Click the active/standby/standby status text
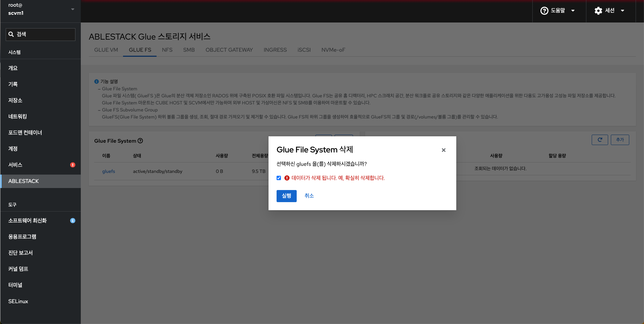Viewport: 644px width, 324px height. tap(158, 172)
